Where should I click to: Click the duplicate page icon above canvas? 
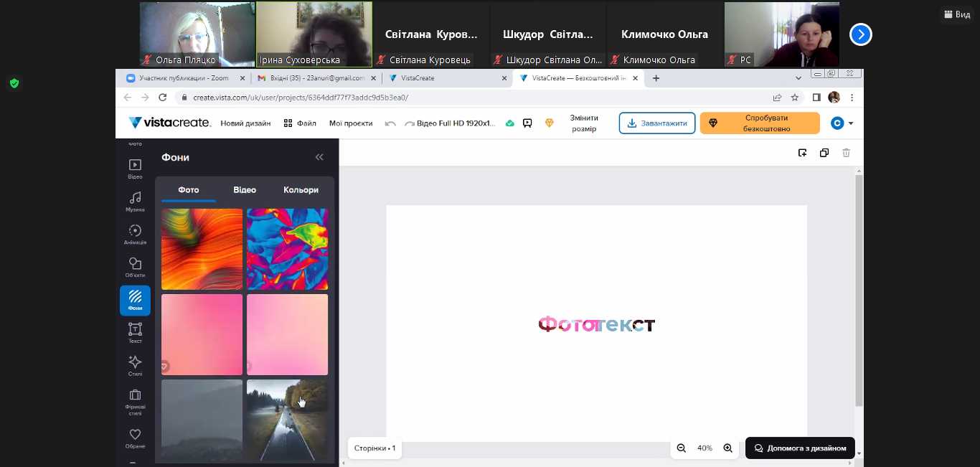click(x=824, y=153)
